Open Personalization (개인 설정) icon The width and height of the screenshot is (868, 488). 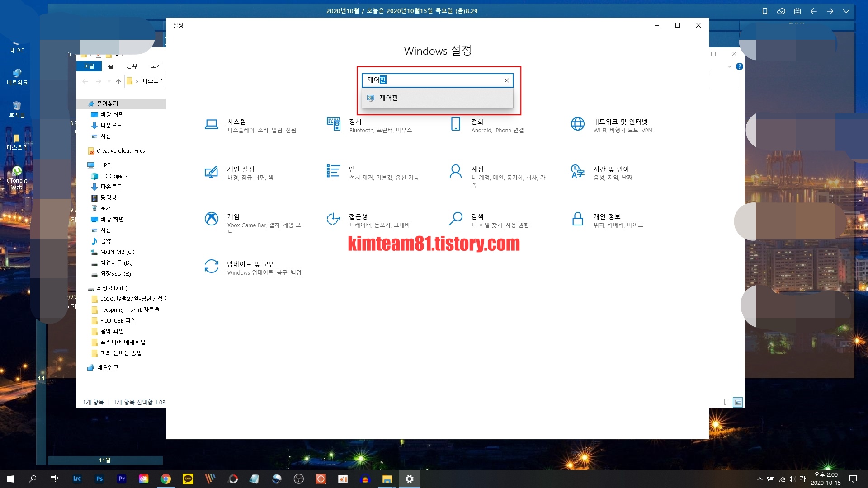211,172
